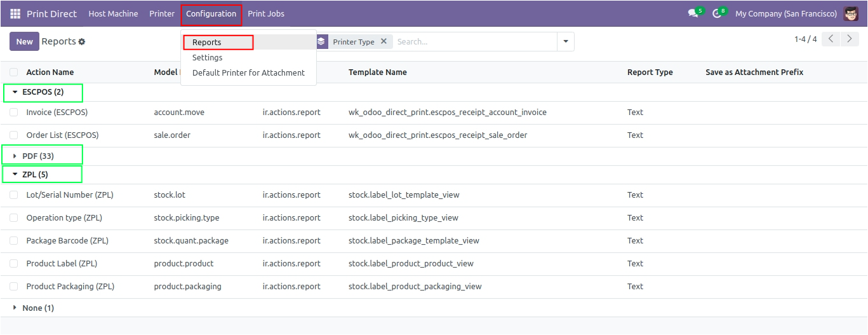Remove the Printer Type filter
This screenshot has height=335, width=868.
[x=384, y=41]
